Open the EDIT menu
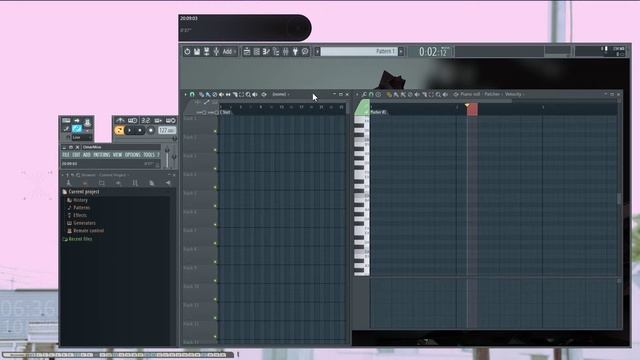 76,155
